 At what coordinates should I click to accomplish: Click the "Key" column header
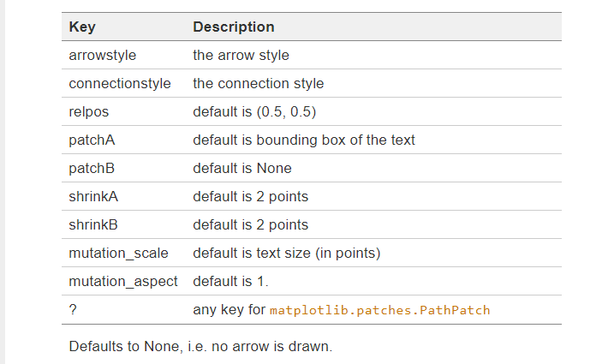(82, 27)
